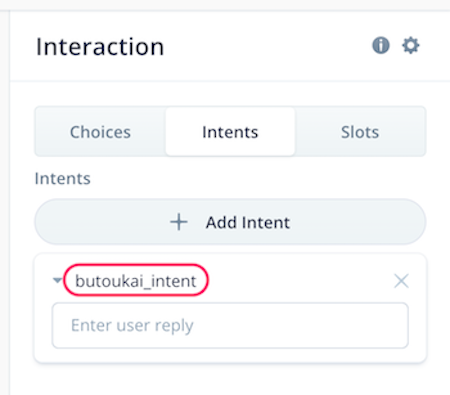Click the Add Intent button

(x=230, y=222)
